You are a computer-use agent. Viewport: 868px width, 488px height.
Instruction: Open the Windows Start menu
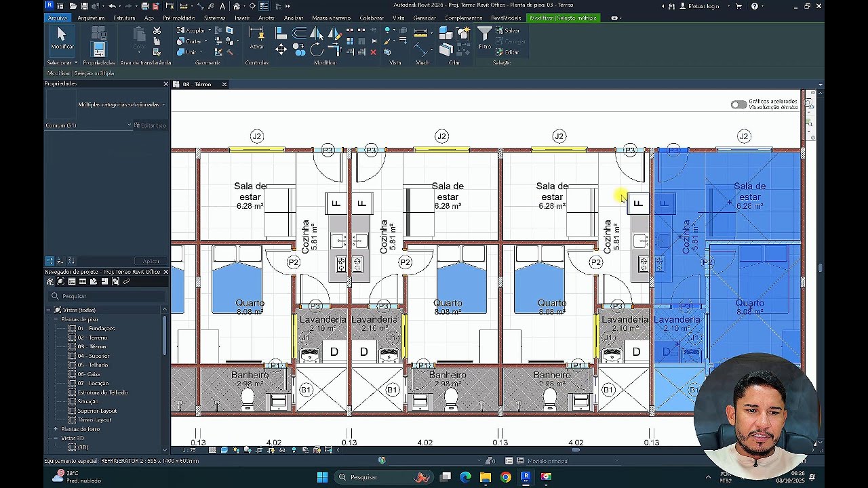tap(323, 477)
